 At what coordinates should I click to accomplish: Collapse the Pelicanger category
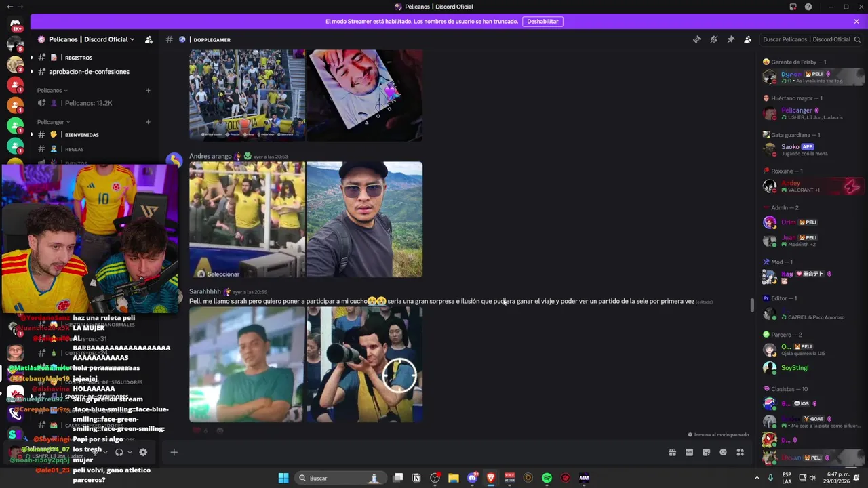pyautogui.click(x=54, y=122)
